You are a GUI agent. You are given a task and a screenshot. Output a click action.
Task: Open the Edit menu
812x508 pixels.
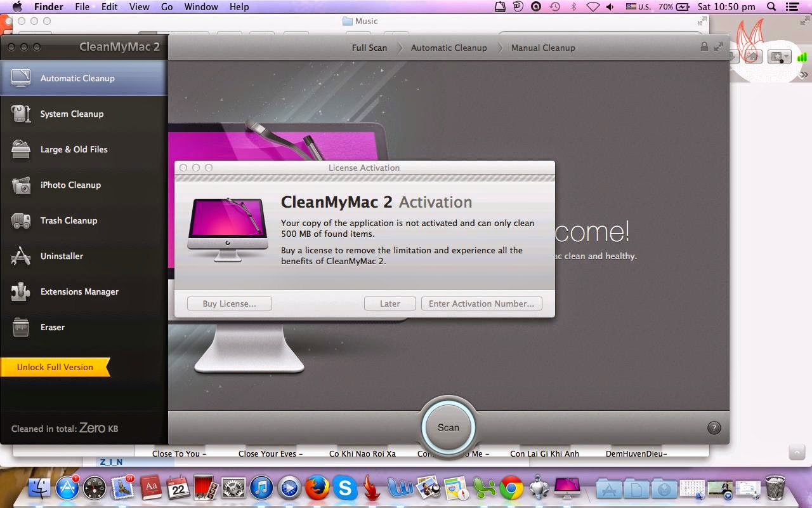(x=110, y=7)
